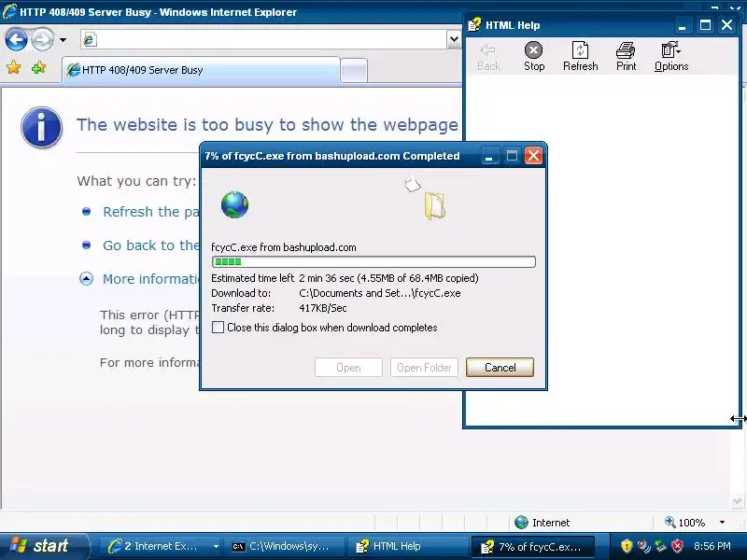Image resolution: width=747 pixels, height=560 pixels.
Task: Switch to 7% of fcycC.ex... taskbar item
Action: pyautogui.click(x=532, y=546)
